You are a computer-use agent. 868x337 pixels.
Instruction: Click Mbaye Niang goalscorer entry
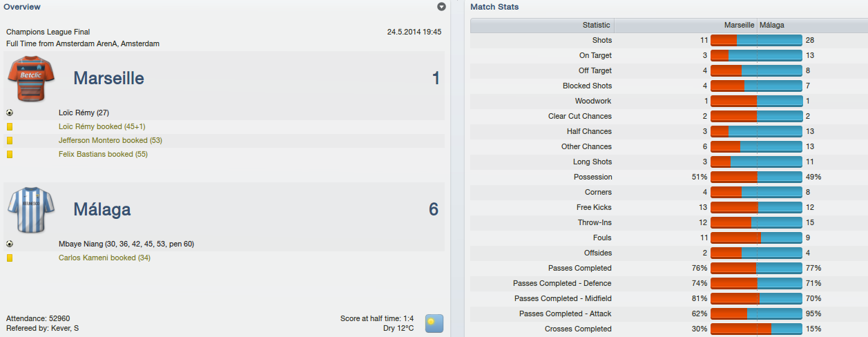(126, 244)
